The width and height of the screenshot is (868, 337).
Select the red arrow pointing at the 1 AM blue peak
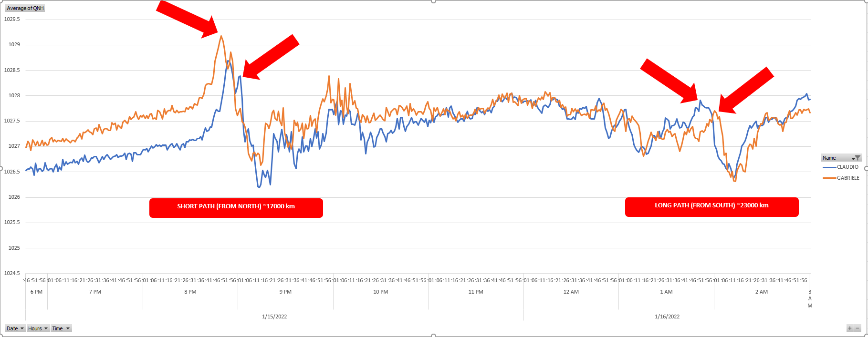pos(668,81)
